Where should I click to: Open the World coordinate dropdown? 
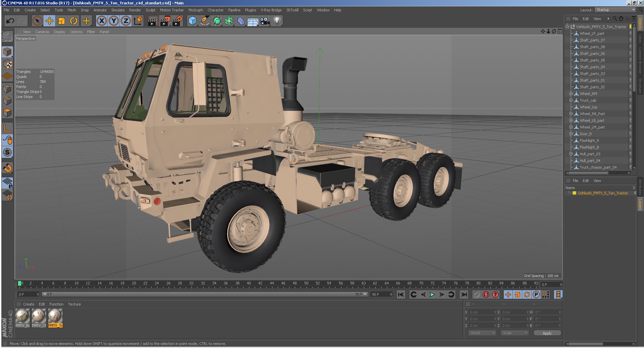[482, 333]
